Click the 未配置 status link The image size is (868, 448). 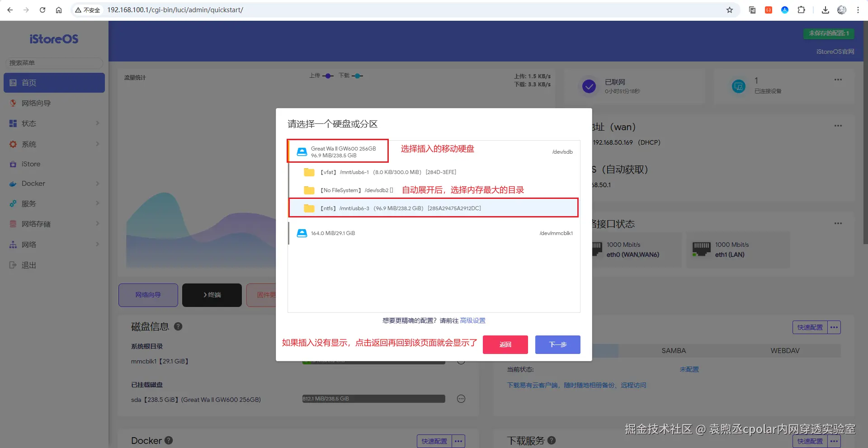[689, 369]
